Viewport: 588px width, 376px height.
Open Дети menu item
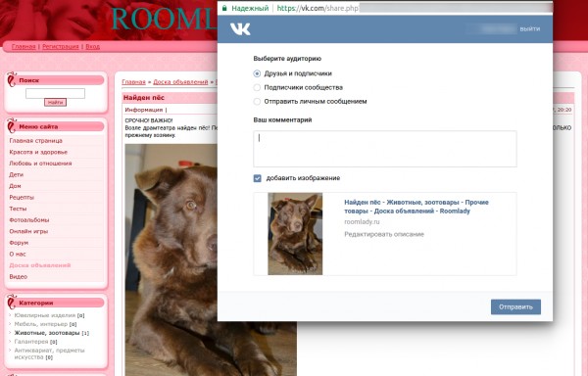click(x=16, y=175)
